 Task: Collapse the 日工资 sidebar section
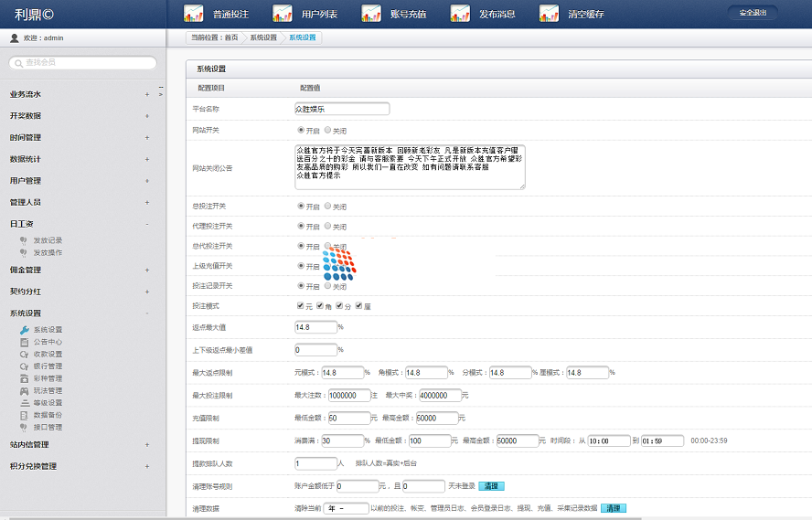point(146,224)
